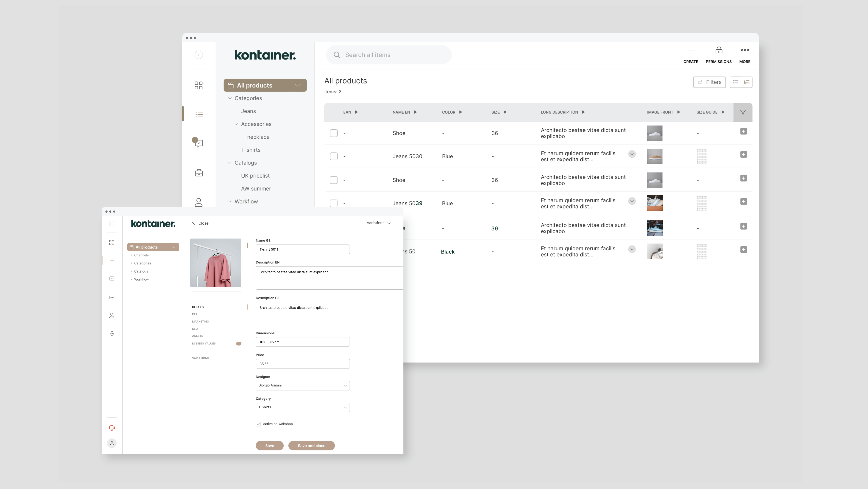Open Permissions lock icon in back window
Screen dimensions: 868x489
click(x=718, y=51)
